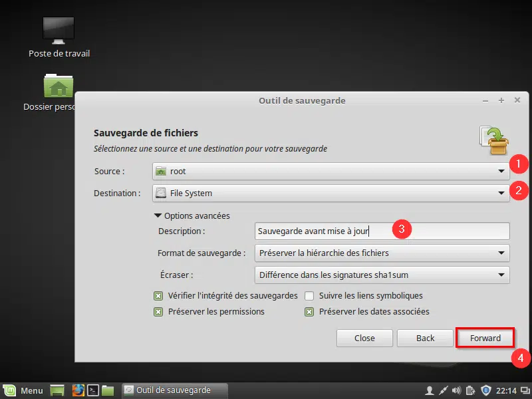Switch to Outil de sauvegarde taskbar entry
Image resolution: width=532 pixels, height=399 pixels.
[x=174, y=390]
